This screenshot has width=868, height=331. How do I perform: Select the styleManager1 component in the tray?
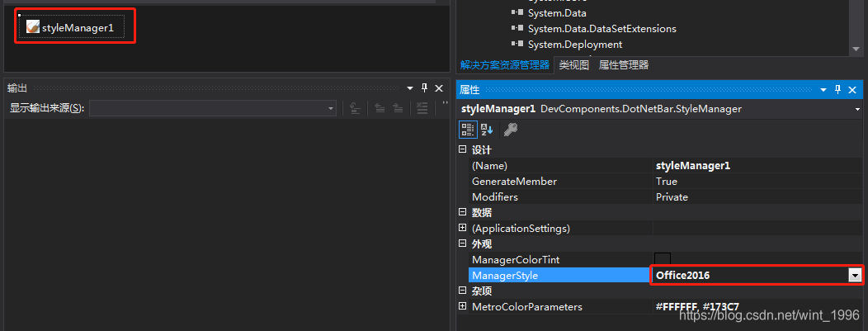71,26
